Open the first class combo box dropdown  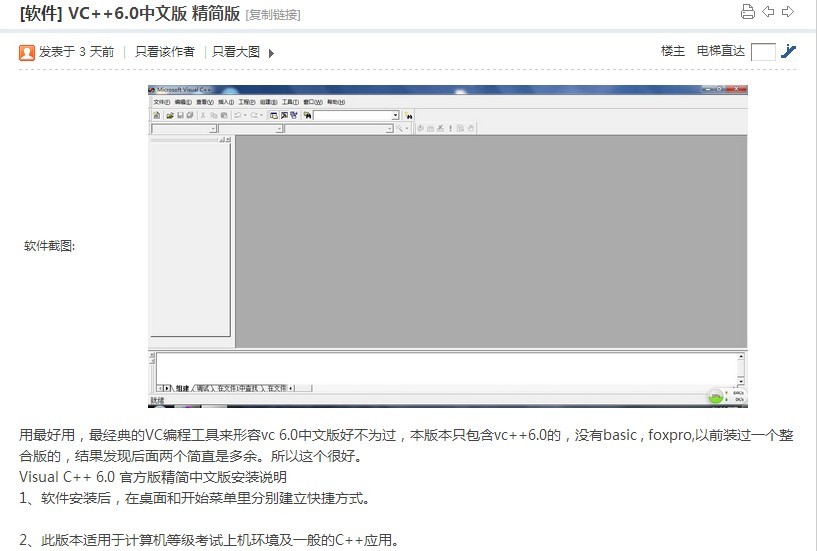(213, 128)
